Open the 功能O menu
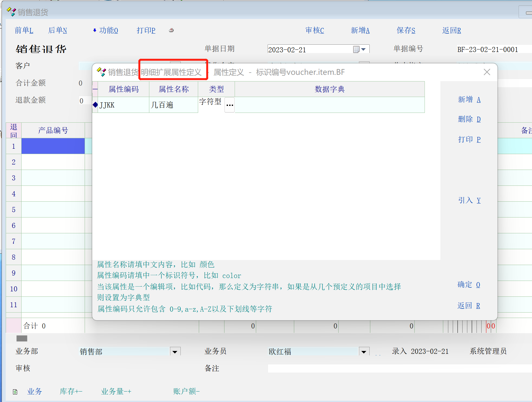The height and width of the screenshot is (402, 532). click(106, 30)
